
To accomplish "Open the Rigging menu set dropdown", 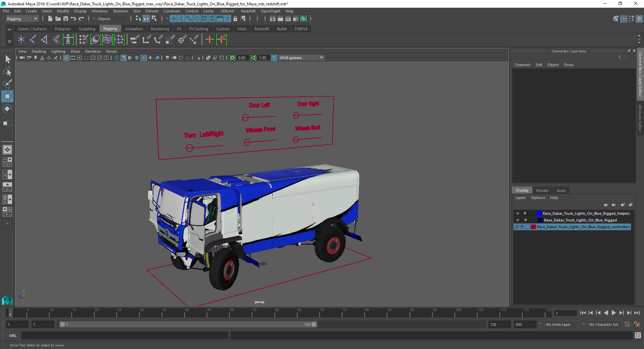I will (22, 19).
